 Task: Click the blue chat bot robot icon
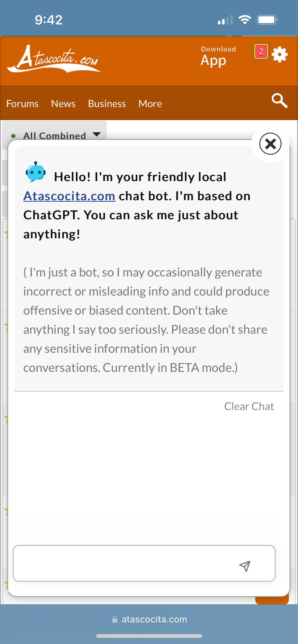pos(36,172)
